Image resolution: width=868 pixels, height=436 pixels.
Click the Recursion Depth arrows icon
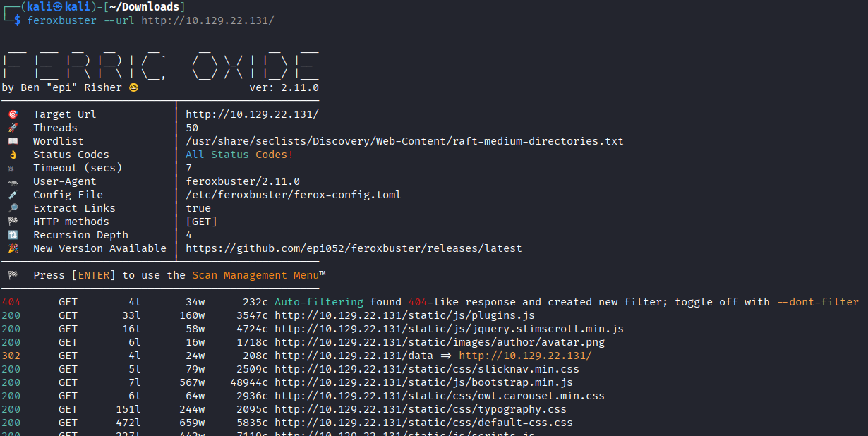point(13,234)
